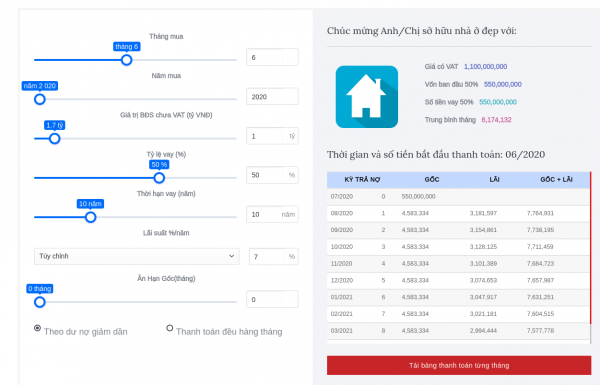Viewport: 600px width, 385px height.
Task: Focus the Ân Hạn Gốc months field
Action: [272, 300]
